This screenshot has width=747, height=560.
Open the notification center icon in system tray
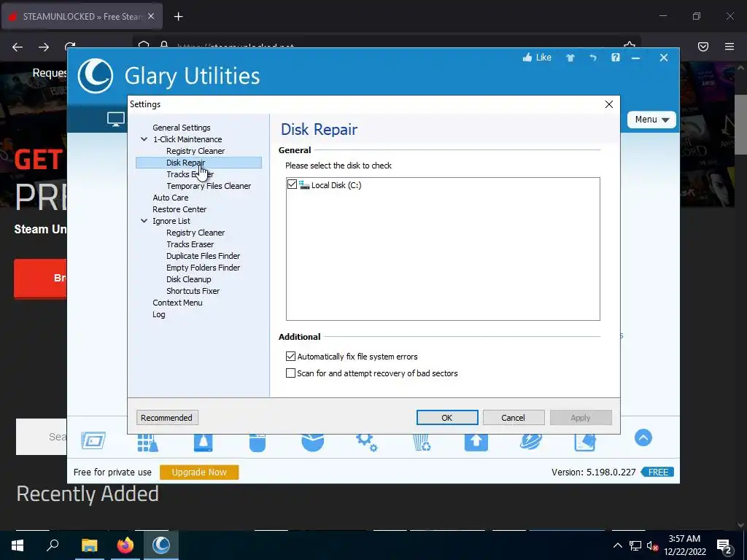click(724, 546)
